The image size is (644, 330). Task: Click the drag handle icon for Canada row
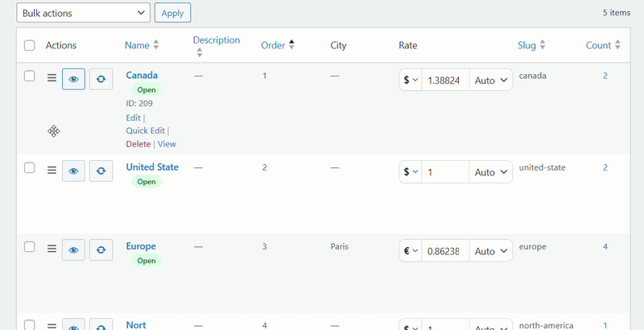pyautogui.click(x=52, y=79)
